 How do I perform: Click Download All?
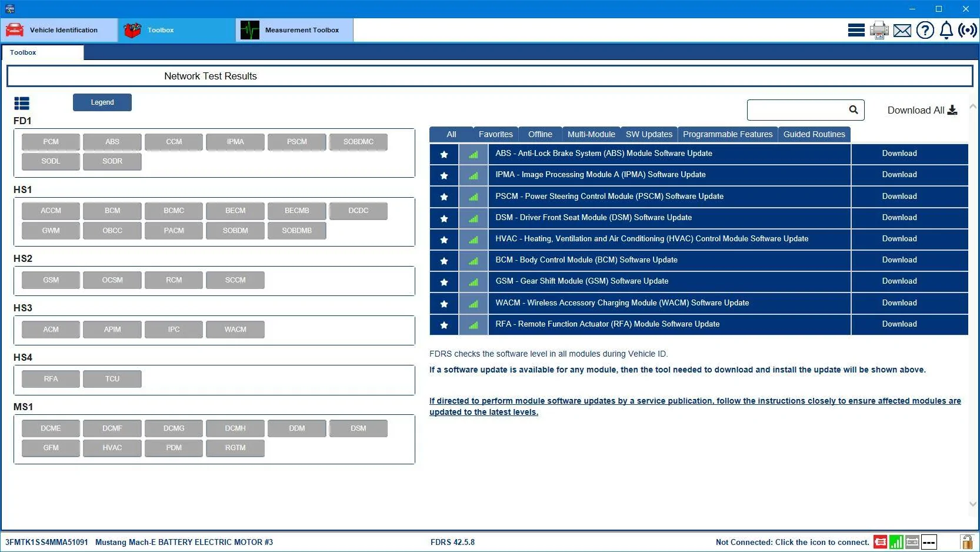pos(922,110)
